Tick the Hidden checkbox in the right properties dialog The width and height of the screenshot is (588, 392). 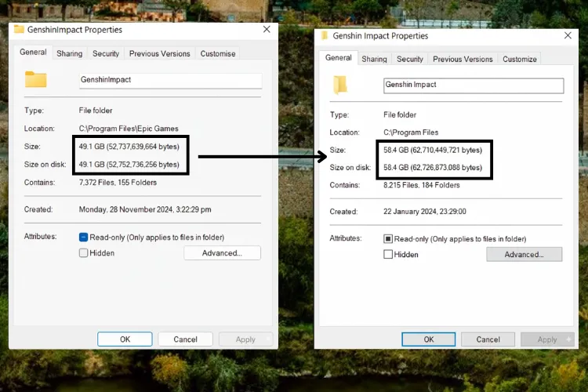(x=387, y=255)
